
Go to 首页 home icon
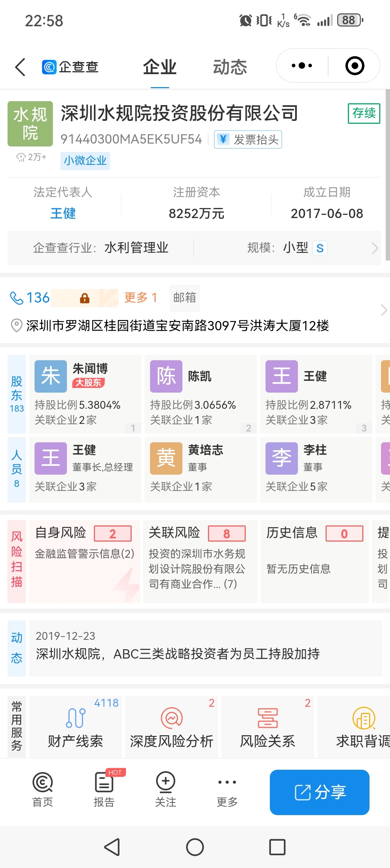coord(42,782)
